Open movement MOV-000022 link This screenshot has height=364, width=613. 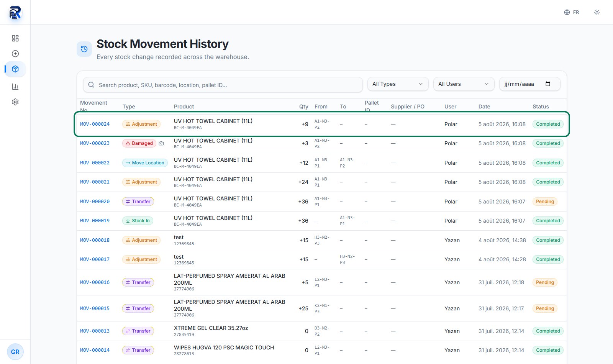(95, 163)
